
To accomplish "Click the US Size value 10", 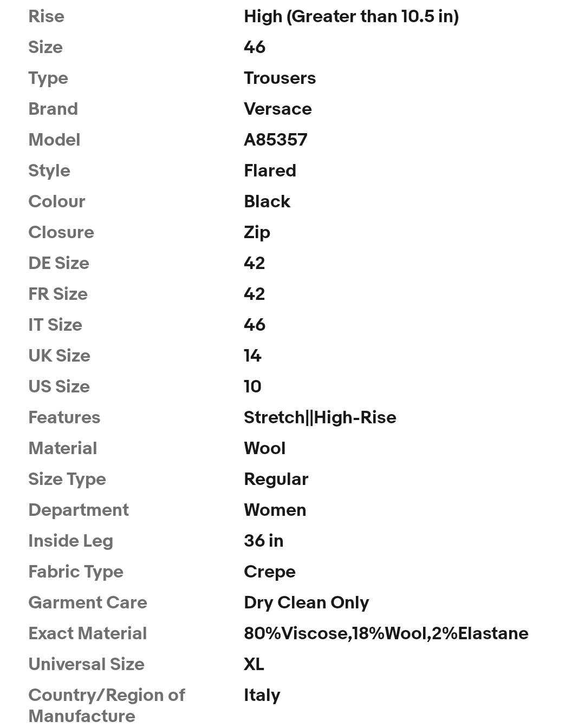I will pyautogui.click(x=252, y=386).
